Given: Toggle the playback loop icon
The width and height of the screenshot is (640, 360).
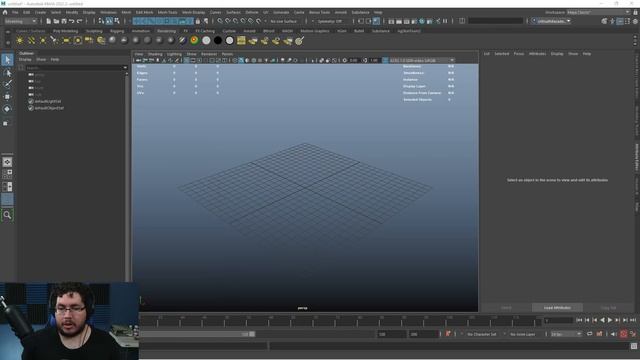Looking at the screenshot, I should (x=589, y=334).
